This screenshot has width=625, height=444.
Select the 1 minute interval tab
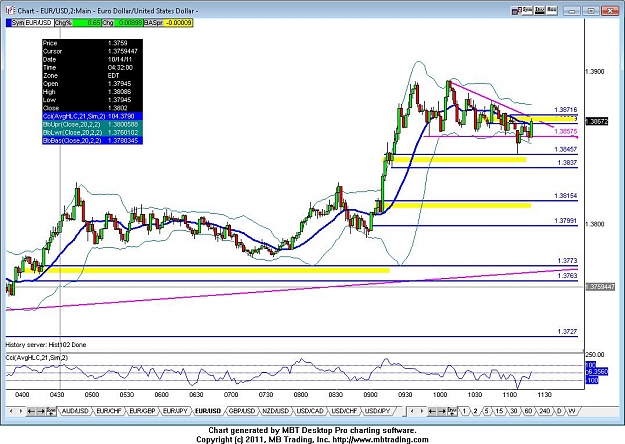point(464,411)
